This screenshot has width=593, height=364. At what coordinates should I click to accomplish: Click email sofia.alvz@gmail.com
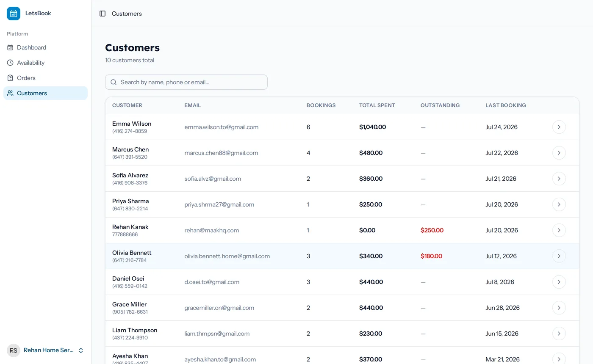[x=213, y=179]
